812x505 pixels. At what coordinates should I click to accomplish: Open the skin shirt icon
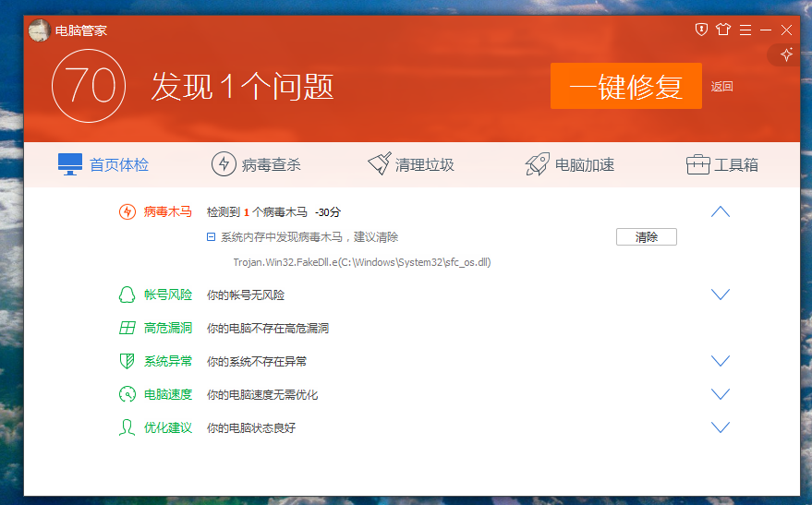[x=723, y=30]
